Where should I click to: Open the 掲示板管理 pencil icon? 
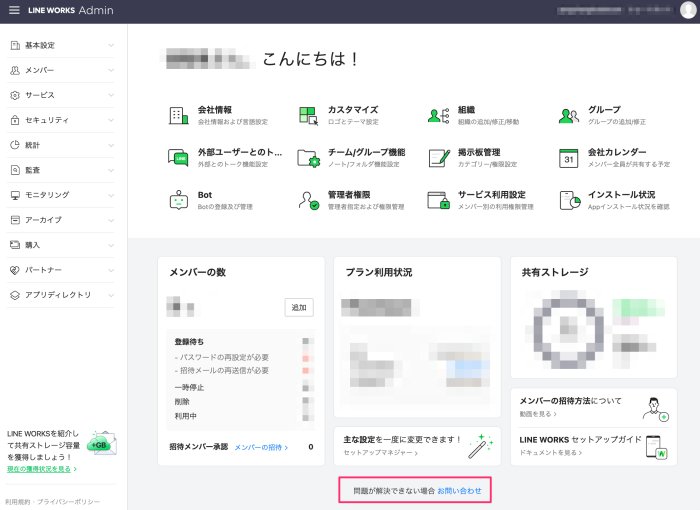[x=439, y=158]
